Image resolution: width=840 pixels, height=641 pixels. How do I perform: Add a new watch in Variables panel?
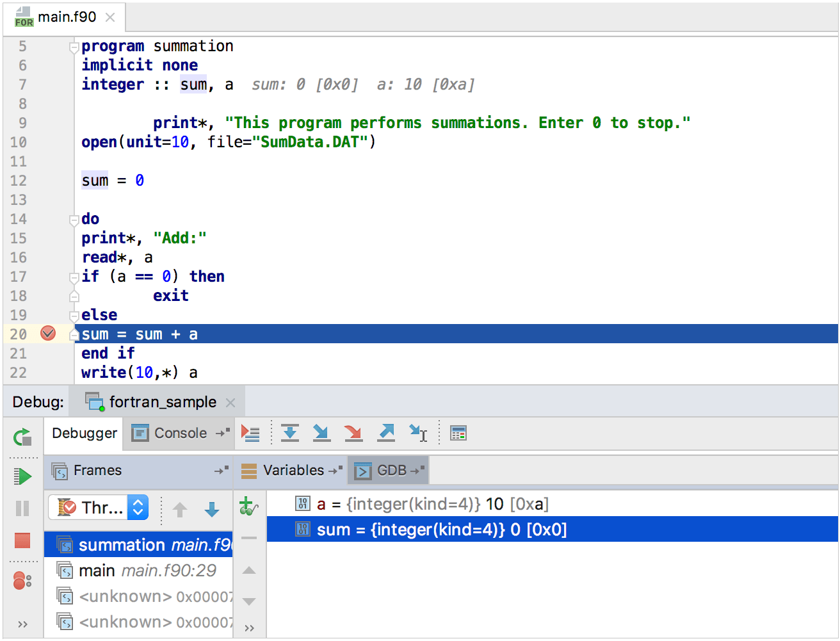249,506
